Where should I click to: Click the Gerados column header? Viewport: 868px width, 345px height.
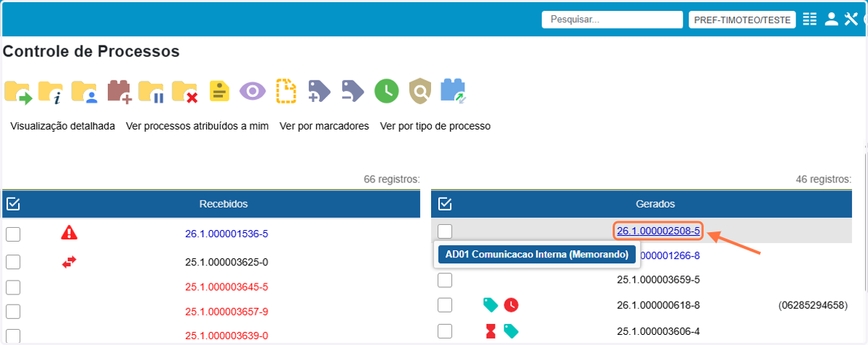(x=656, y=204)
